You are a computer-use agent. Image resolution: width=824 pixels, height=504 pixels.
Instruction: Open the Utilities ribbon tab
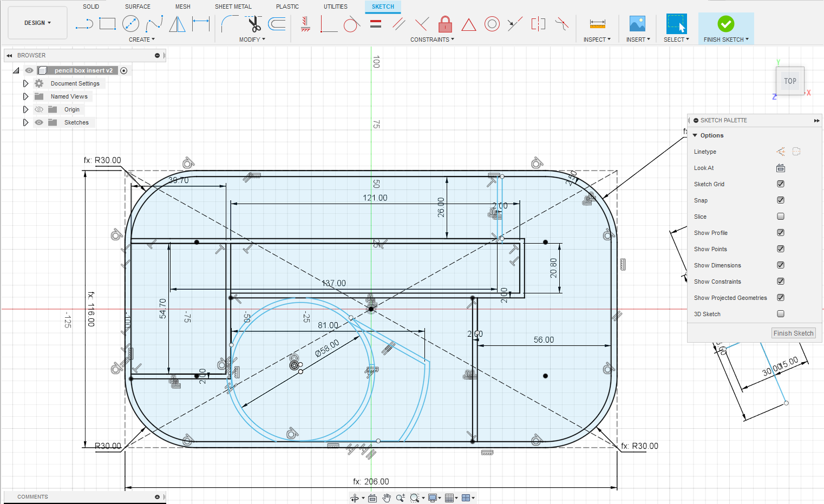coord(335,6)
